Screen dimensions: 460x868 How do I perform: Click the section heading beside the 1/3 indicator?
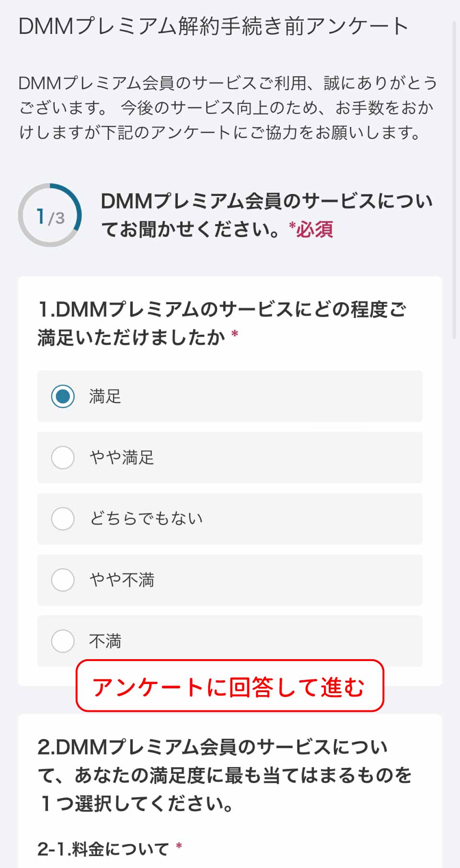click(266, 215)
